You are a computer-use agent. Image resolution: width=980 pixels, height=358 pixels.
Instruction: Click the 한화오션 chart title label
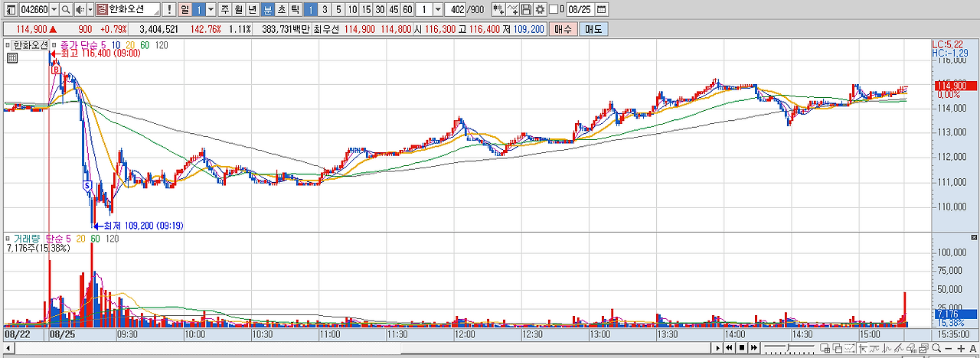[30, 44]
